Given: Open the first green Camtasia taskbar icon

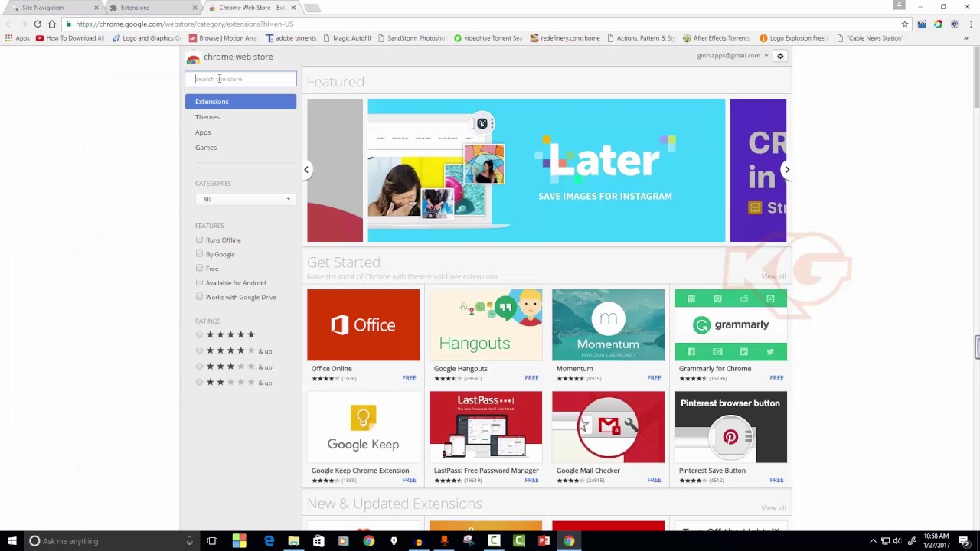Looking at the screenshot, I should 494,541.
